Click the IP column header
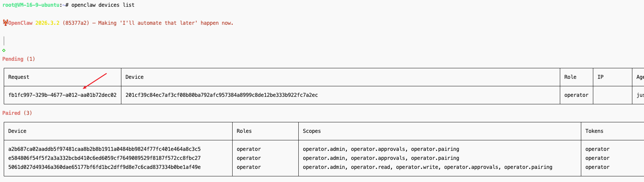644x182 pixels. (x=600, y=77)
